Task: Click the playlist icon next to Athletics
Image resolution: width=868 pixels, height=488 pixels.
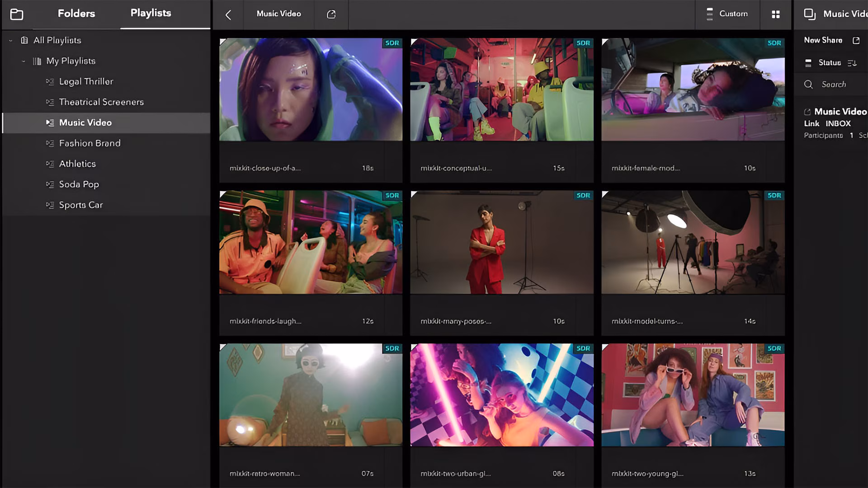Action: [x=50, y=164]
